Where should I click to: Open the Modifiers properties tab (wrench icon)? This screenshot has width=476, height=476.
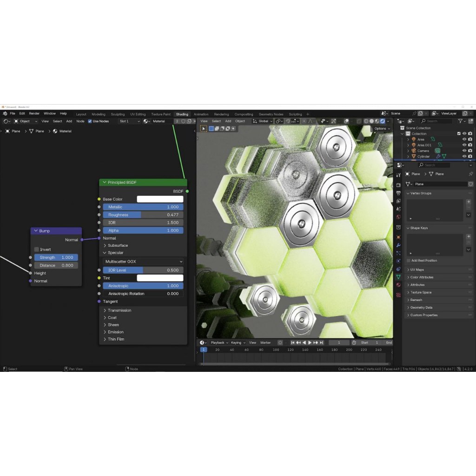click(398, 245)
